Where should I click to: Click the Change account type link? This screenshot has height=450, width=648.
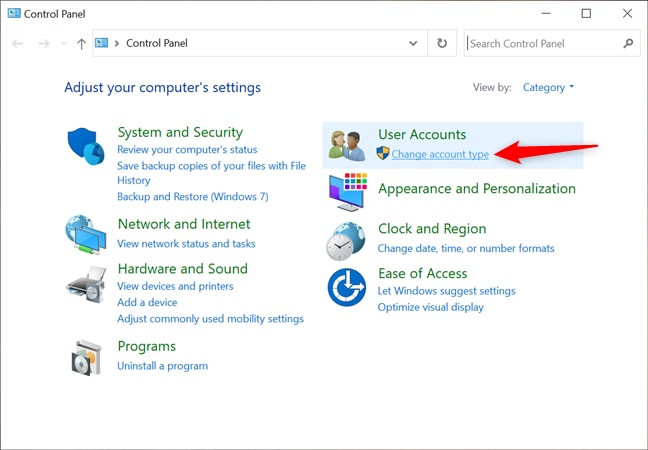click(440, 154)
